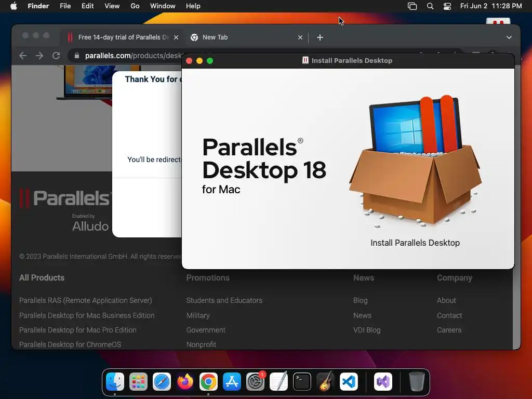Screen dimensions: 532x399
Task: Open Finder from the Dock
Action: pyautogui.click(x=115, y=382)
